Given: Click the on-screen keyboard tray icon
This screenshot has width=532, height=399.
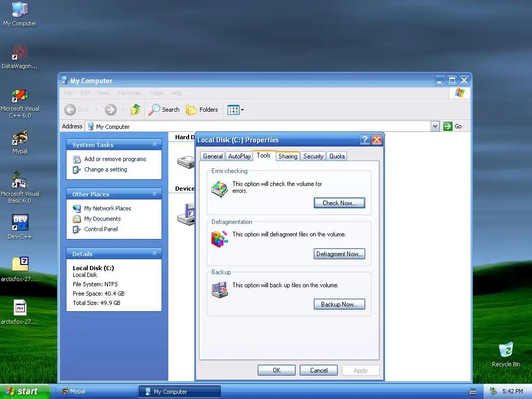Looking at the screenshot, I should click(x=473, y=392).
